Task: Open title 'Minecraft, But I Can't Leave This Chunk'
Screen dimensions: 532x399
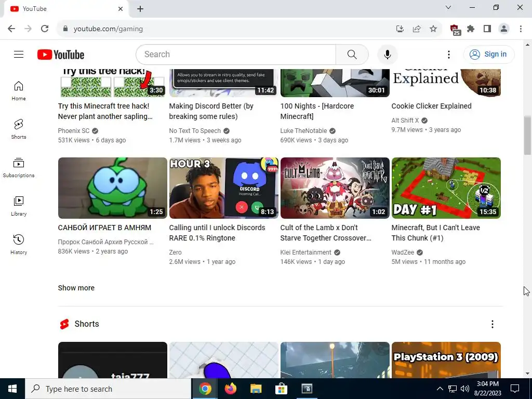Action: click(x=436, y=233)
